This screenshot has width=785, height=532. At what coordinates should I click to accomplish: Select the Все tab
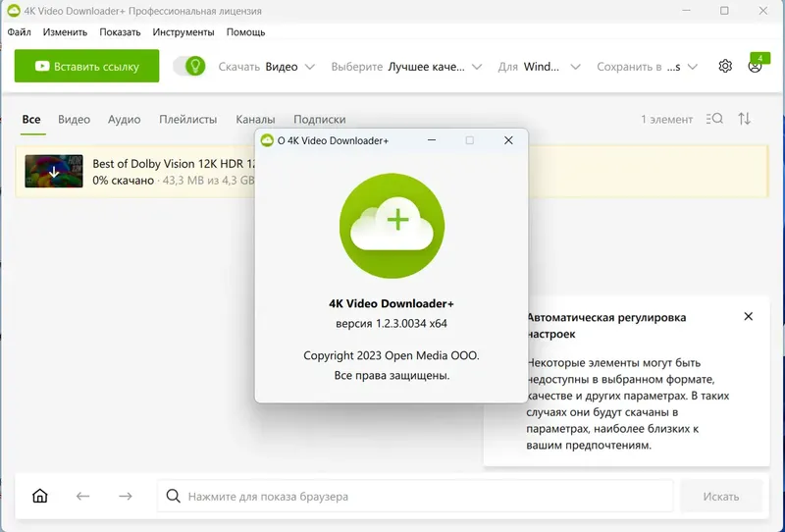click(31, 119)
